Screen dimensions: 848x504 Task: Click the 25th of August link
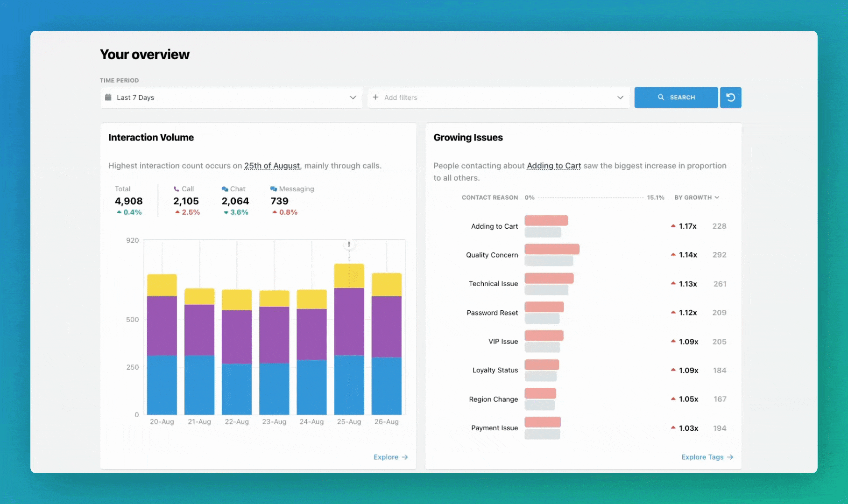pyautogui.click(x=272, y=166)
